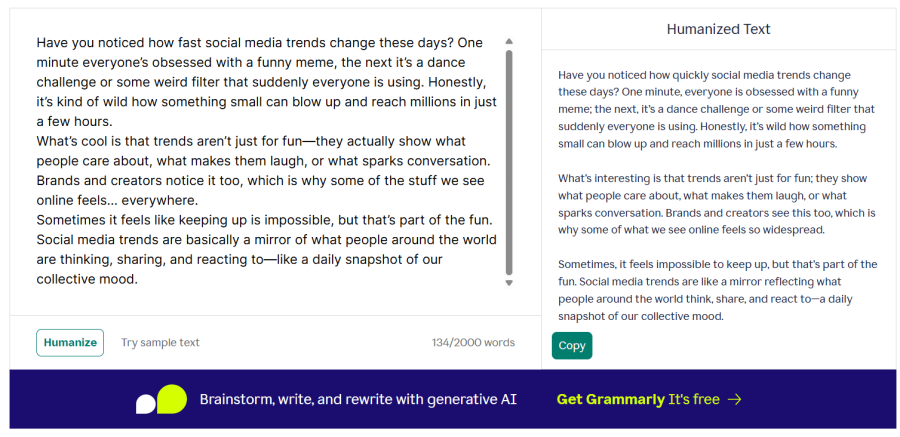Open the Get Grammarly link

point(609,399)
